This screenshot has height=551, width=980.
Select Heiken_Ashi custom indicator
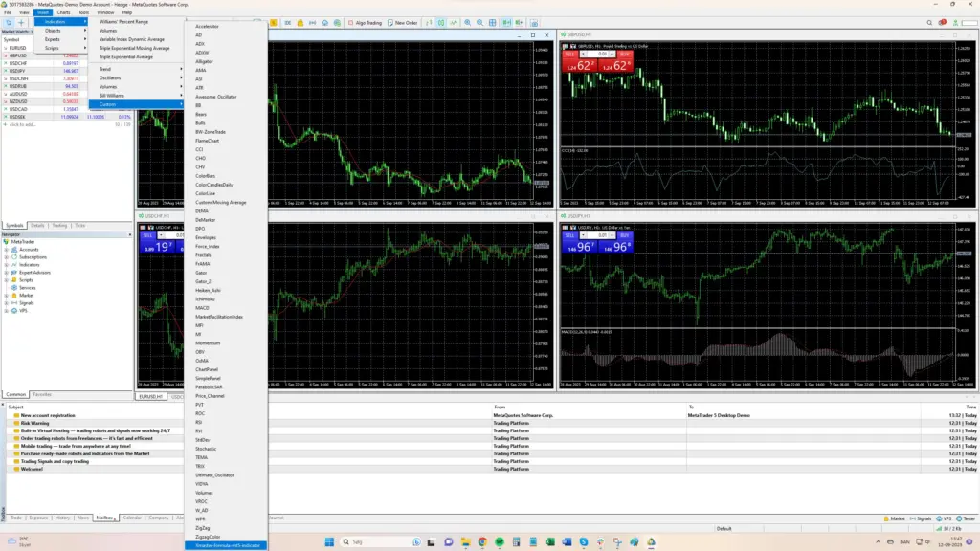click(x=208, y=291)
